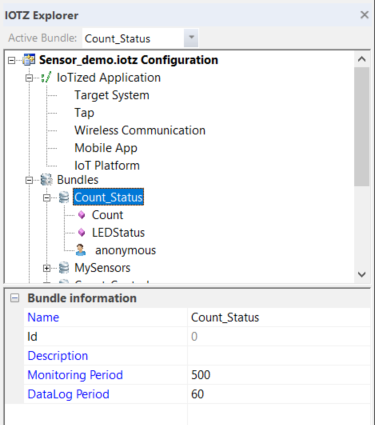Click the LEDStatus variable diamond icon

point(82,232)
